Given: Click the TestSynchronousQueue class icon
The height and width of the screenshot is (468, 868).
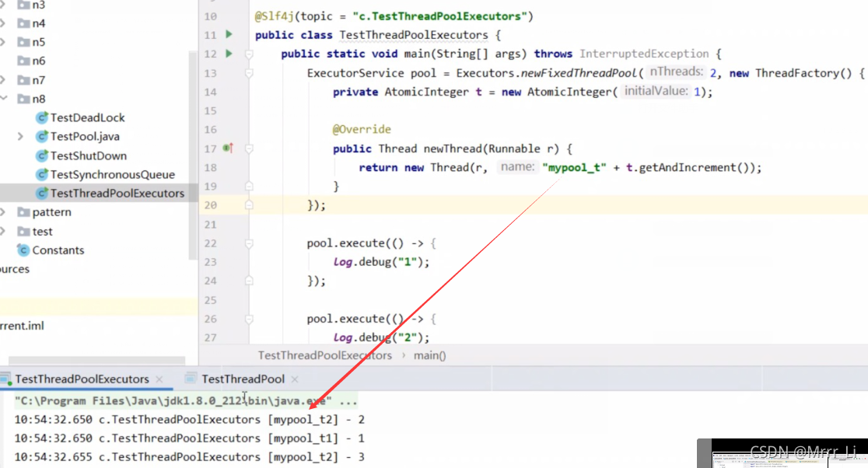Looking at the screenshot, I should [x=43, y=174].
